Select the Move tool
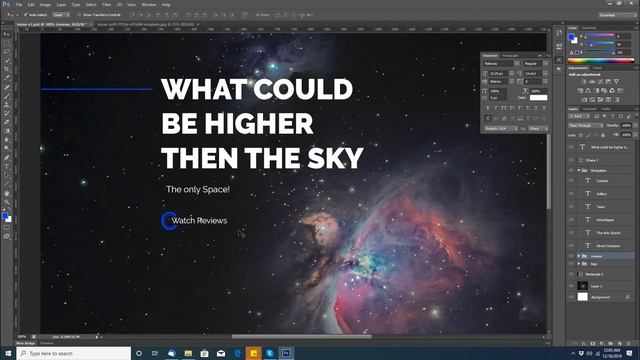 tap(7, 34)
